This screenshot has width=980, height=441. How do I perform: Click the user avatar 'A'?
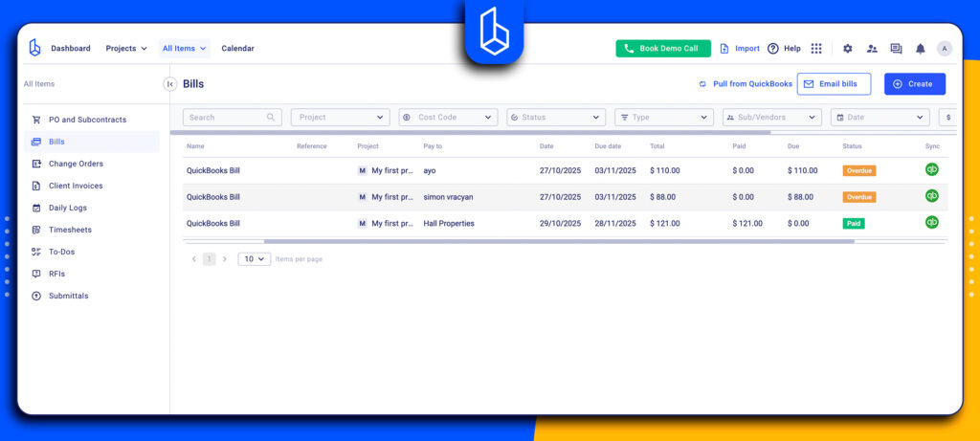(945, 49)
